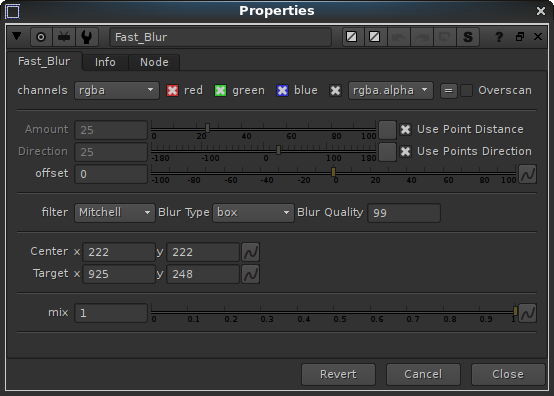This screenshot has width=554, height=396.
Task: Click the offset value field
Action: (111, 174)
